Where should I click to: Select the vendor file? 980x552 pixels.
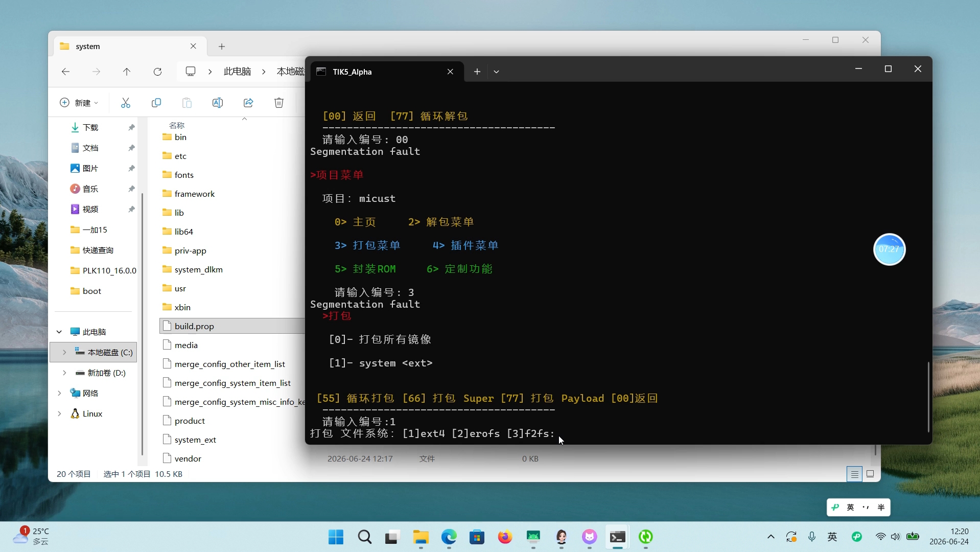coord(188,458)
